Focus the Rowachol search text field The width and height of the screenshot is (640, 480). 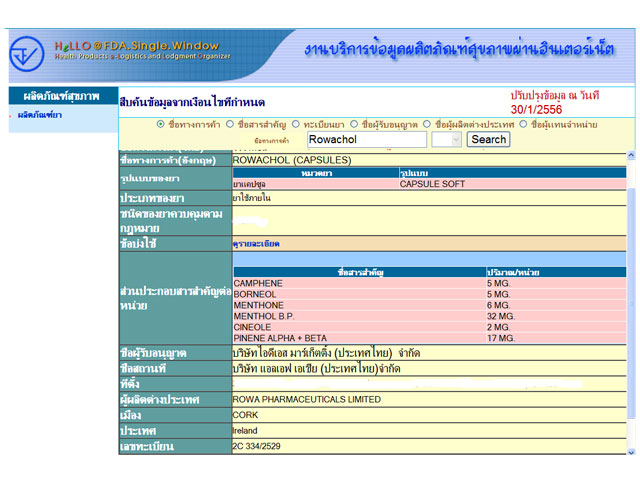pyautogui.click(x=367, y=140)
